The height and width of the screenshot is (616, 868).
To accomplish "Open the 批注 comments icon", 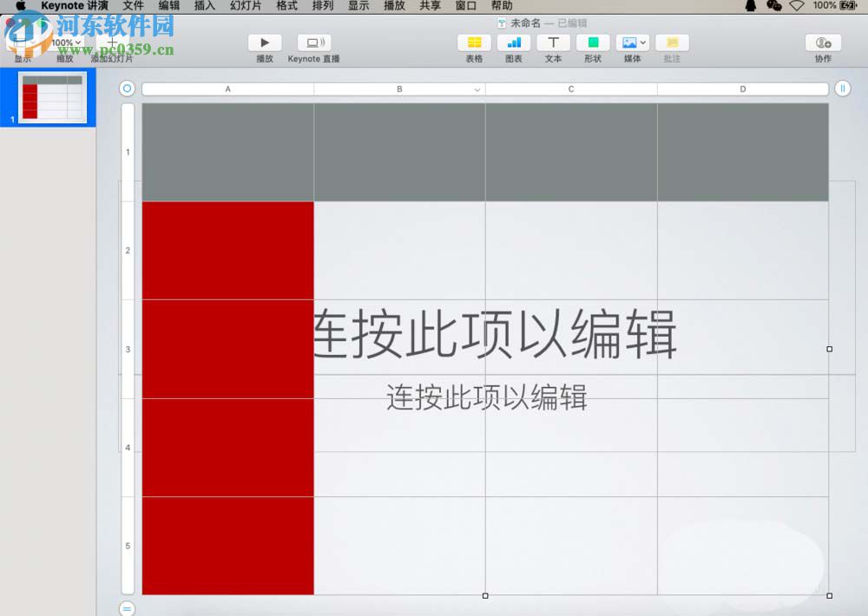I will [x=671, y=42].
